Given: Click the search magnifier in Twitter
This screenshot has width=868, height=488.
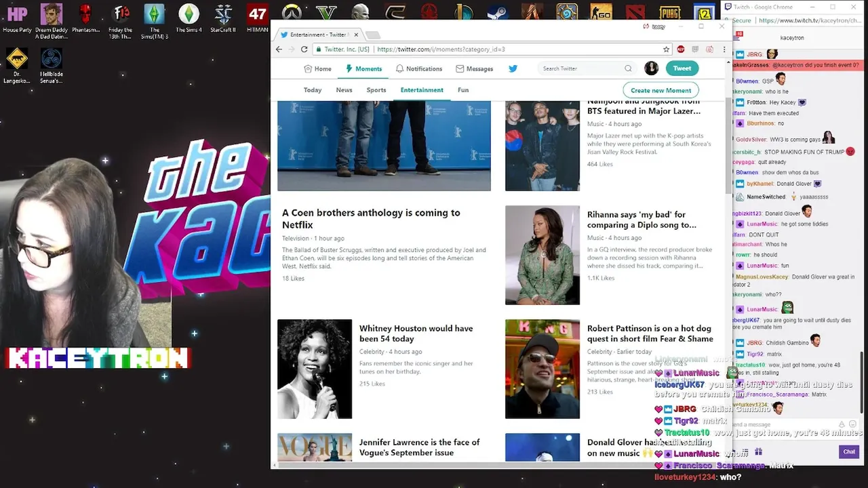Looking at the screenshot, I should pyautogui.click(x=628, y=68).
